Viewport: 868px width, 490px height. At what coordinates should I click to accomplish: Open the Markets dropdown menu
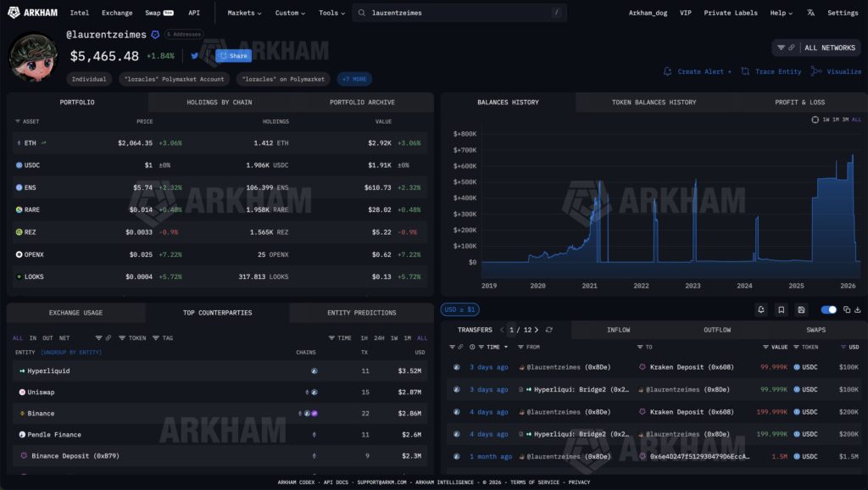click(x=244, y=13)
